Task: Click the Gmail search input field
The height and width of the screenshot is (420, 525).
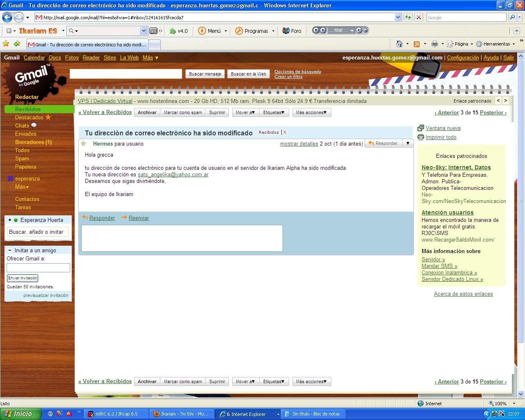Action: point(126,73)
